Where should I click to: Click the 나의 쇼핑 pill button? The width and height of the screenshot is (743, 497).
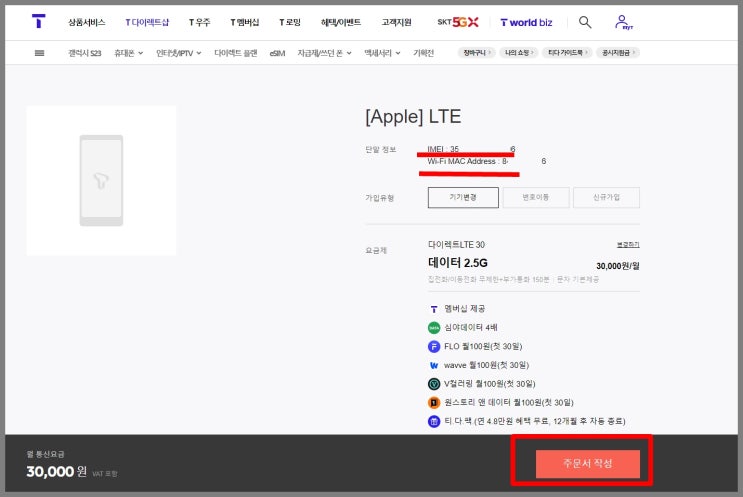coord(519,53)
